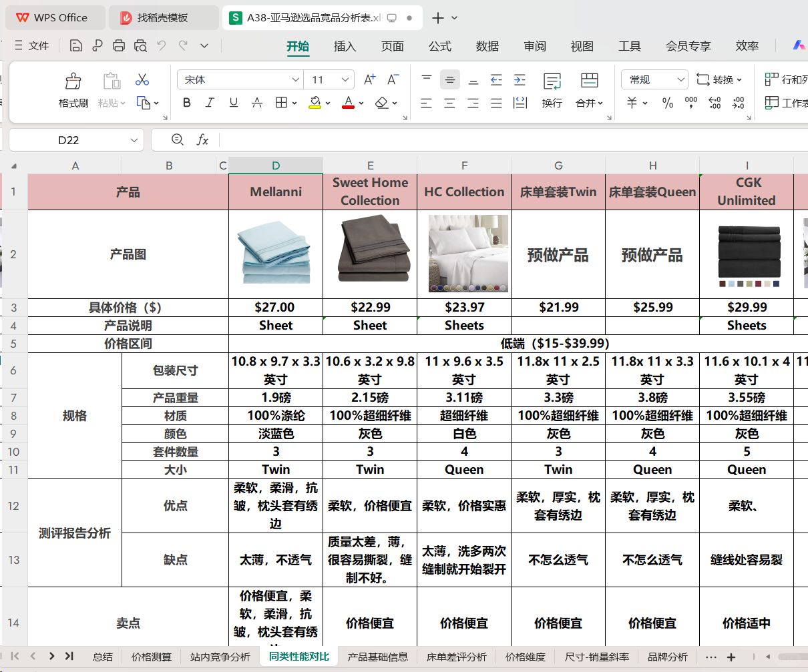Toggle Bold formatting

point(187,103)
